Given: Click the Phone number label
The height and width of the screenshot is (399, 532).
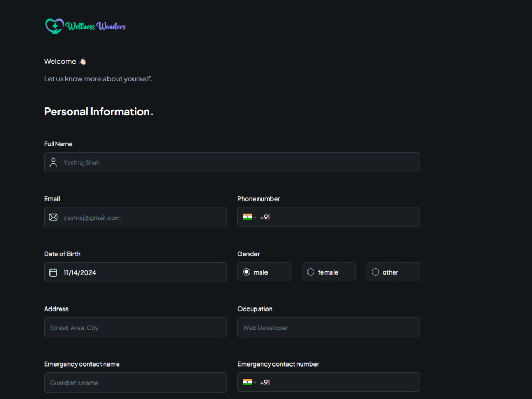Looking at the screenshot, I should 259,199.
